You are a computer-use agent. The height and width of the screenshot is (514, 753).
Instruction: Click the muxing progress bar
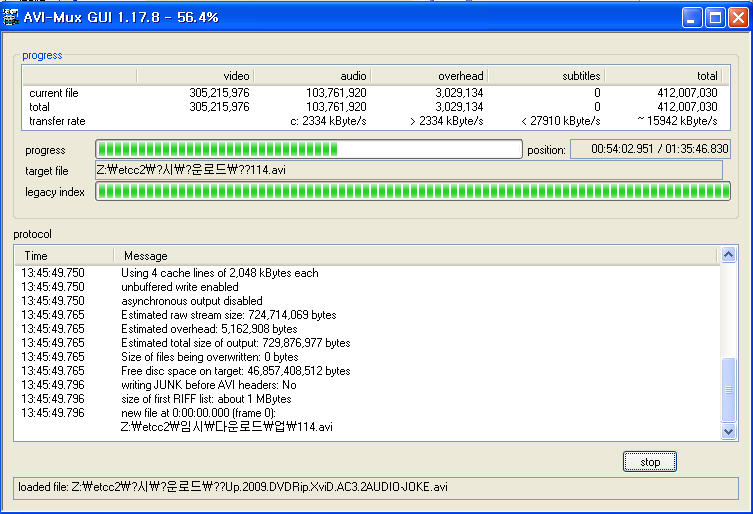(309, 149)
